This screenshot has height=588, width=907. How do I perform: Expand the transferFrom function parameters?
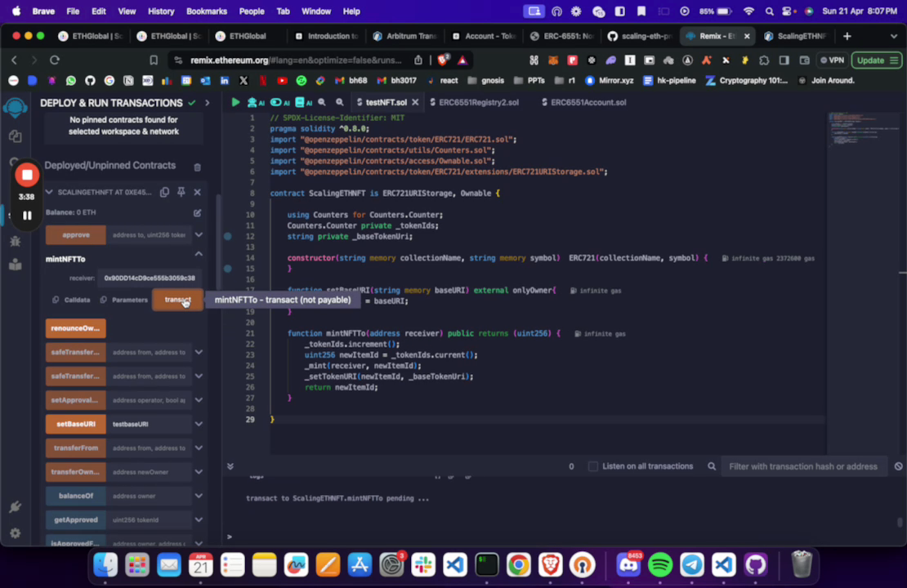[x=199, y=448]
